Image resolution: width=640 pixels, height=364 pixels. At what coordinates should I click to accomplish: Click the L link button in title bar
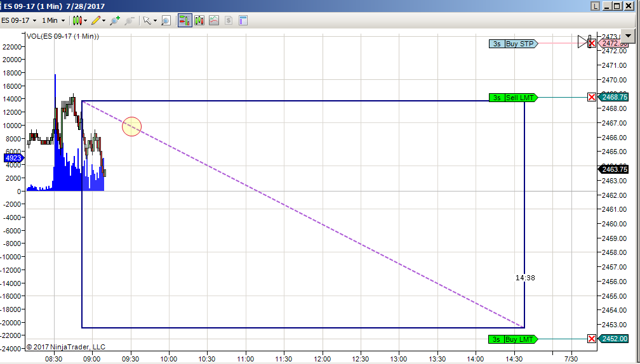pos(596,6)
